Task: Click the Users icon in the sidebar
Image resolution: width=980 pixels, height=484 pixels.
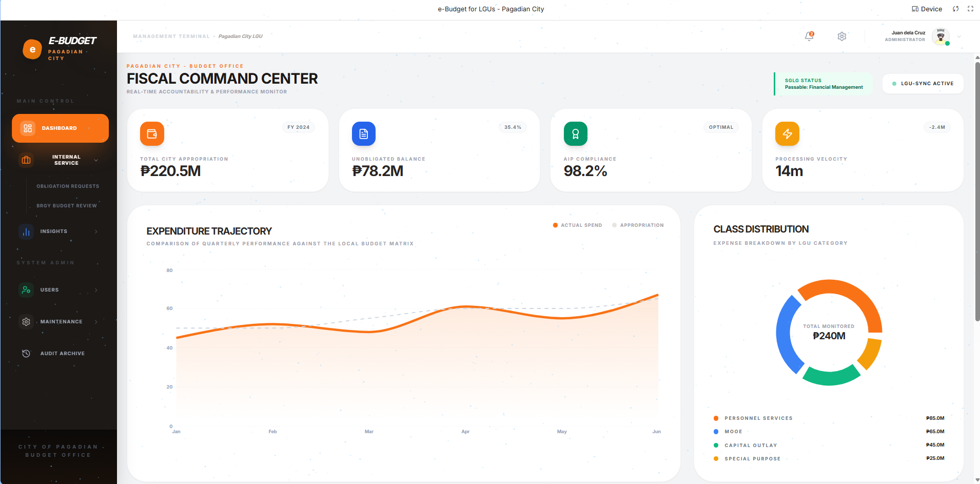Action: point(26,289)
